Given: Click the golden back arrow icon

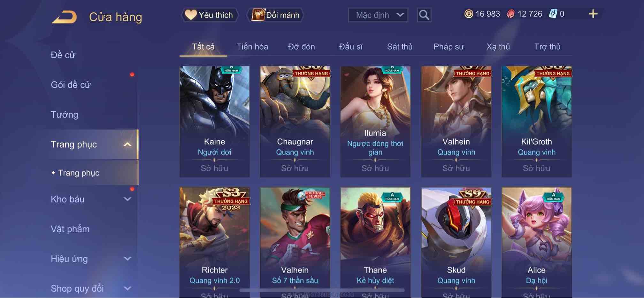Looking at the screenshot, I should tap(65, 17).
